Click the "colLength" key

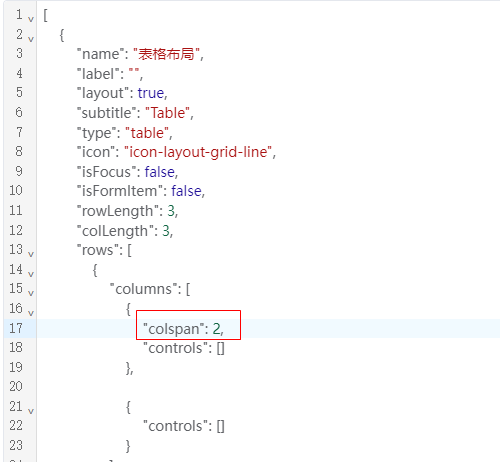click(115, 231)
